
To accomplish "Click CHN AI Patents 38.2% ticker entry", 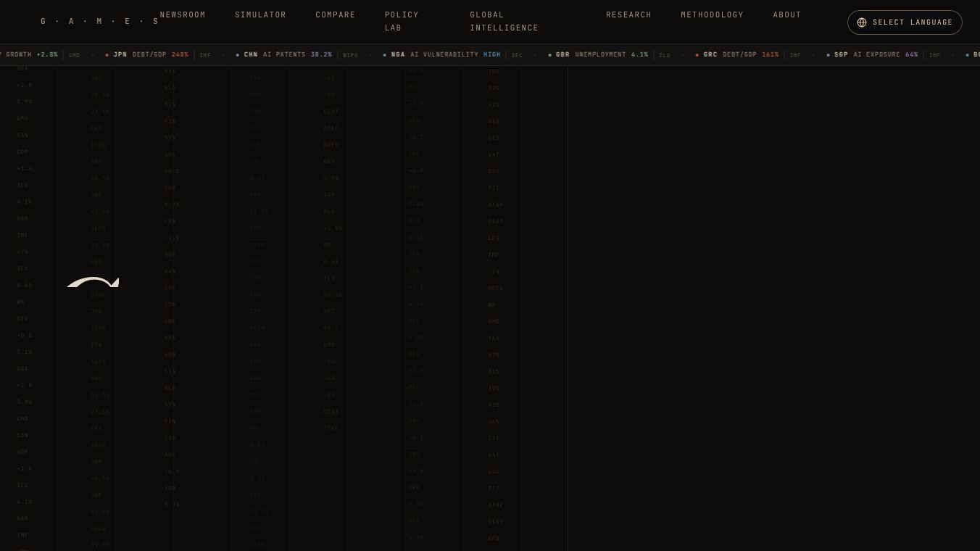I will (x=296, y=55).
